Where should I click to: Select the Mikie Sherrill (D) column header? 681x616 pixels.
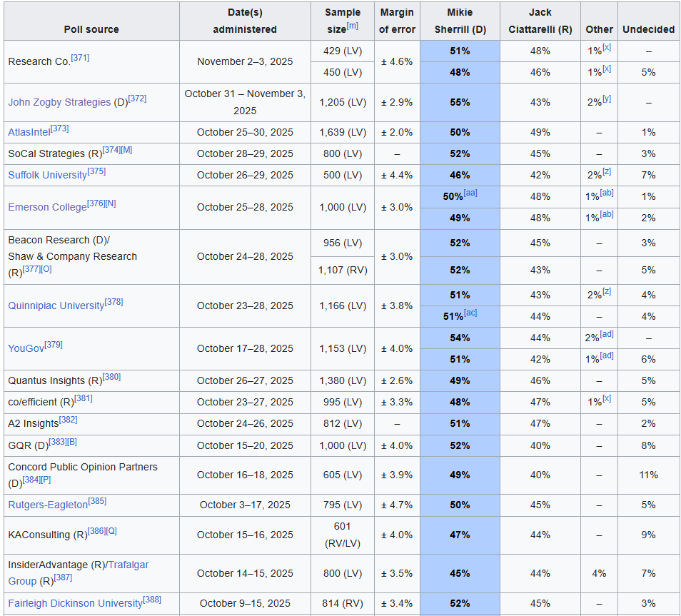pos(460,21)
